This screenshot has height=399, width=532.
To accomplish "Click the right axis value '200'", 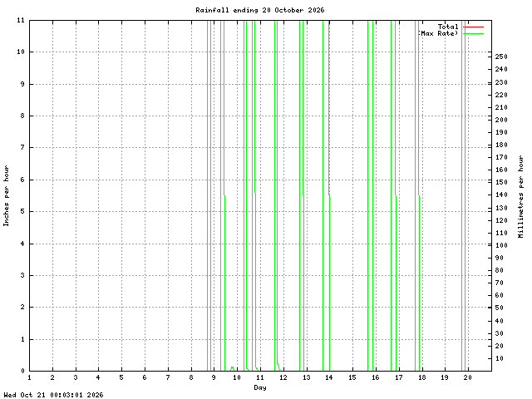I will [x=501, y=120].
